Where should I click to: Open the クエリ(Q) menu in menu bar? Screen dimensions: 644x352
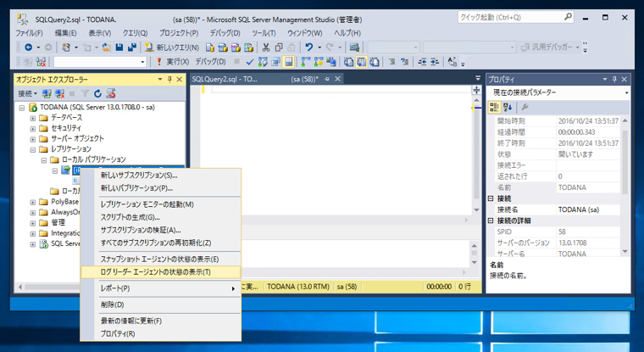click(135, 33)
